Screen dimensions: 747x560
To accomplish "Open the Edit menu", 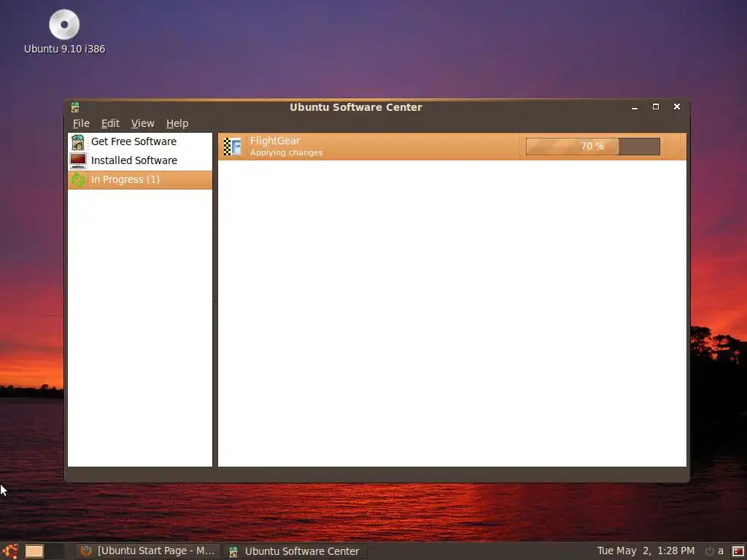I will tap(110, 123).
